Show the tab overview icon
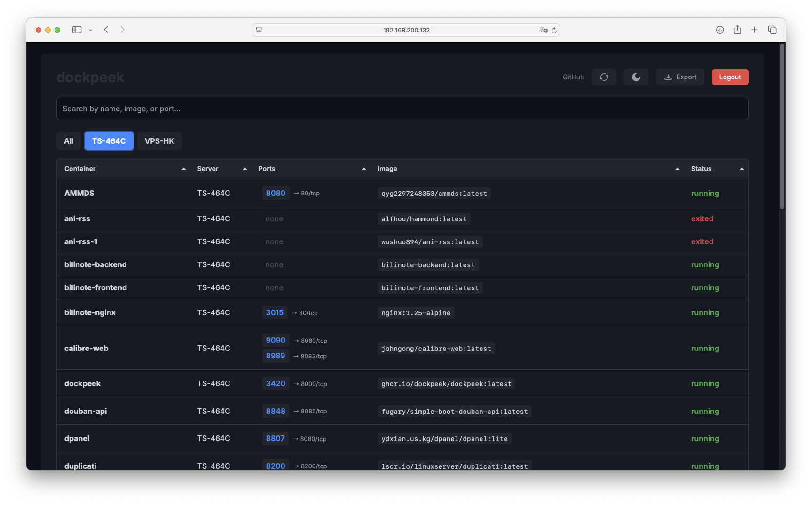Image resolution: width=812 pixels, height=505 pixels. pyautogui.click(x=772, y=30)
